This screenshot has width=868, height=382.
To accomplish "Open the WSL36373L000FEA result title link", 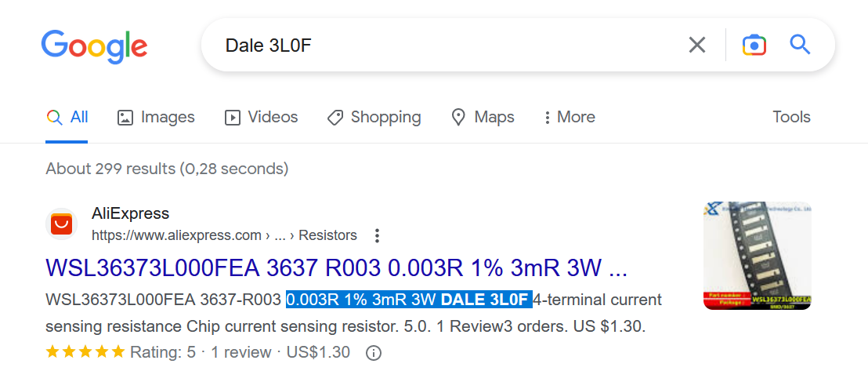I will (337, 267).
